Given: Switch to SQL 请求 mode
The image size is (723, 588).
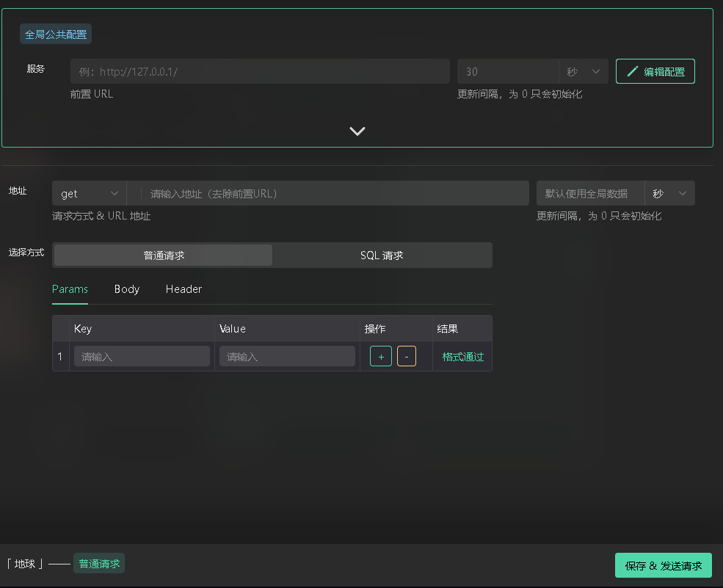Looking at the screenshot, I should pos(382,255).
